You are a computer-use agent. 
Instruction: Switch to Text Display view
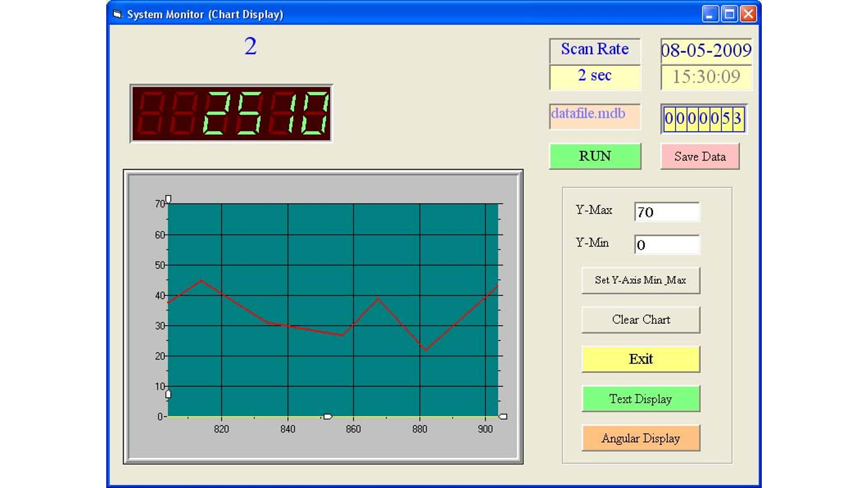[x=641, y=399]
